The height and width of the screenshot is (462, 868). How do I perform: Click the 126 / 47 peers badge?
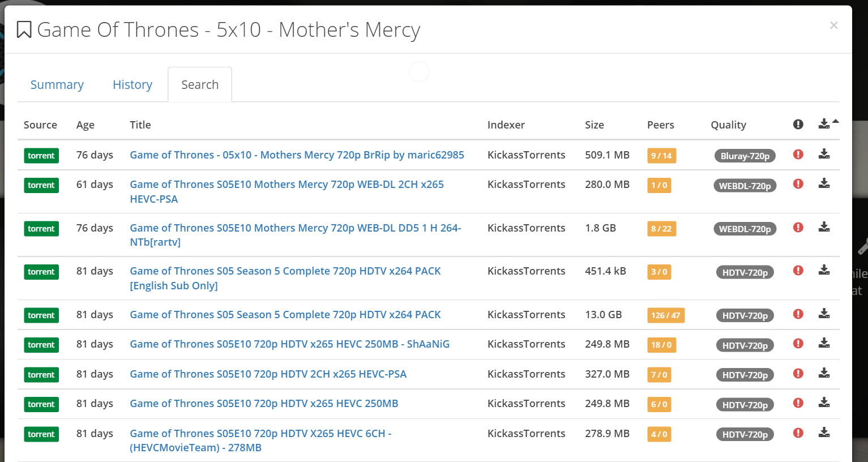tap(665, 315)
